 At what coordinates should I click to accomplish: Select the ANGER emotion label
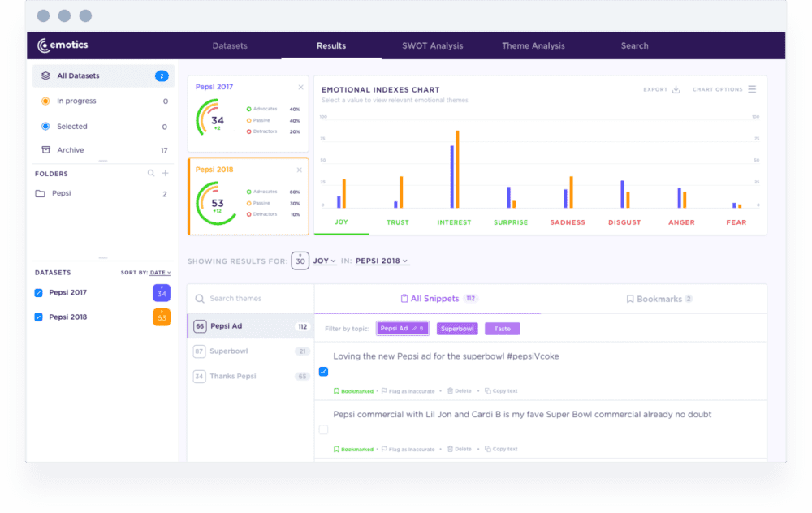tap(681, 222)
